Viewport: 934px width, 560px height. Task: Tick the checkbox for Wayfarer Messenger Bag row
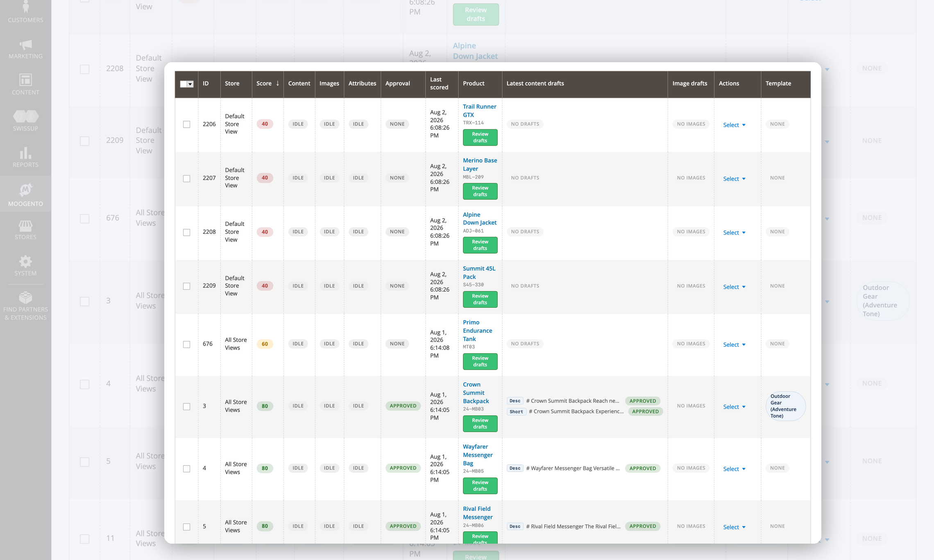click(186, 469)
